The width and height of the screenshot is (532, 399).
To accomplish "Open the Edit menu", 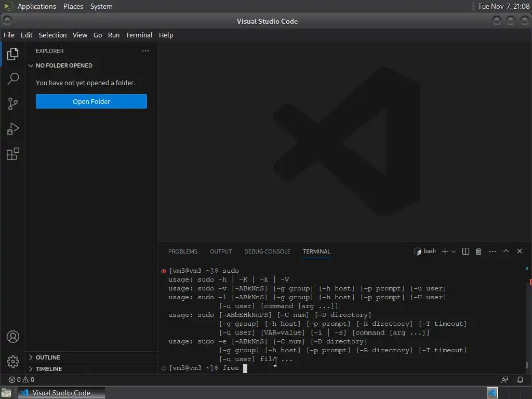I will coord(26,35).
